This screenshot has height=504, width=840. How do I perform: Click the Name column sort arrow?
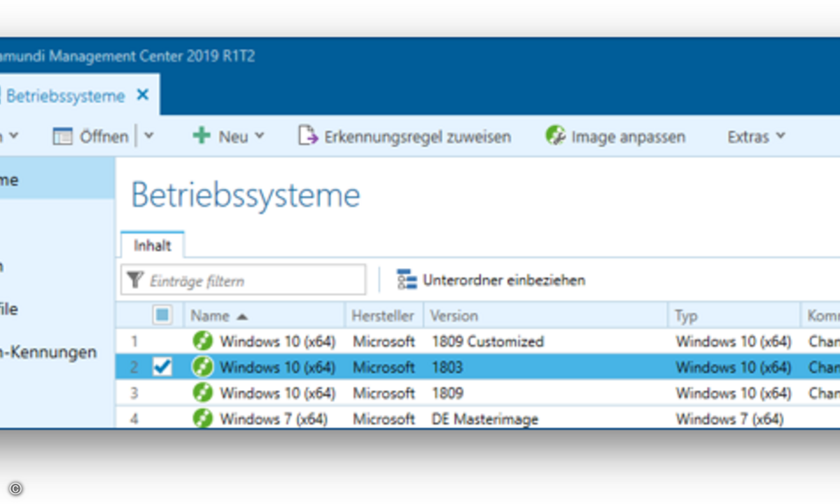pyautogui.click(x=242, y=316)
